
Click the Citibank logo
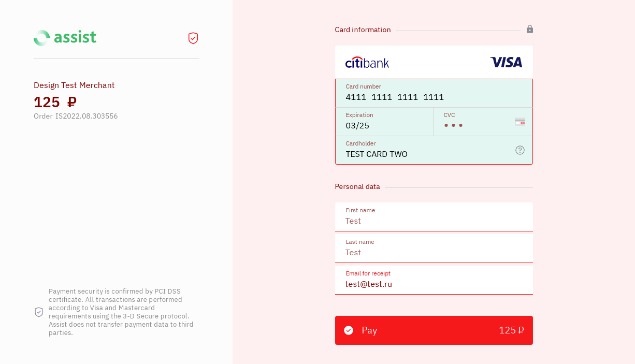pos(367,63)
